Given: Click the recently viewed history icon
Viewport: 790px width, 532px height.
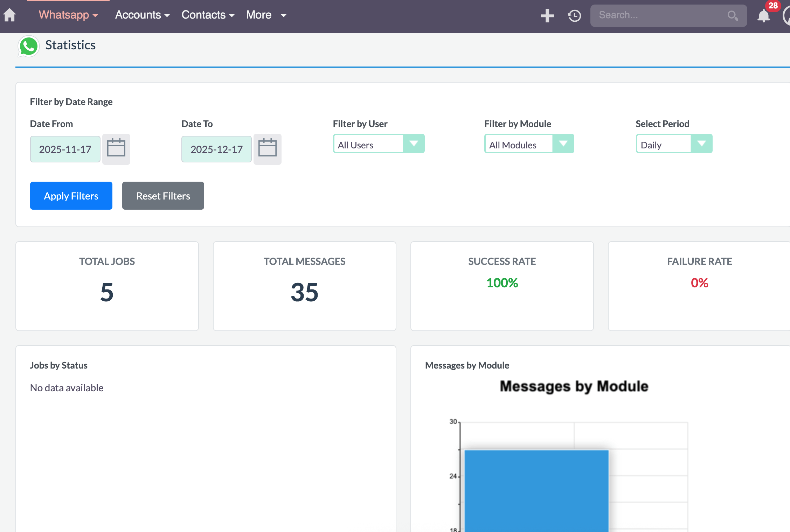Looking at the screenshot, I should pos(574,16).
